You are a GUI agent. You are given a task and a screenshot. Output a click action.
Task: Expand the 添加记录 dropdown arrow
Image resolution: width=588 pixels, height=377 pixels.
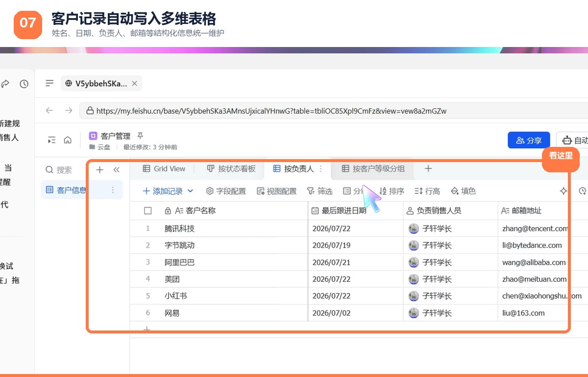pyautogui.click(x=191, y=191)
